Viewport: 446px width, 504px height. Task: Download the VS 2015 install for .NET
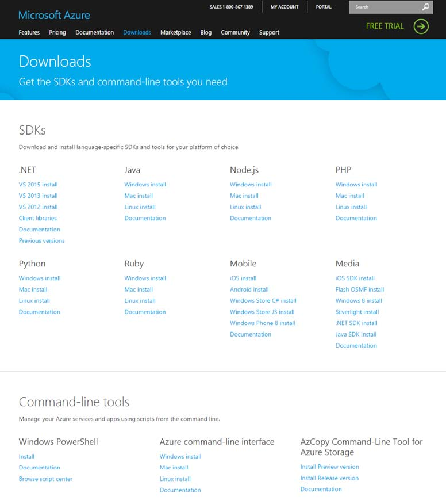38,185
